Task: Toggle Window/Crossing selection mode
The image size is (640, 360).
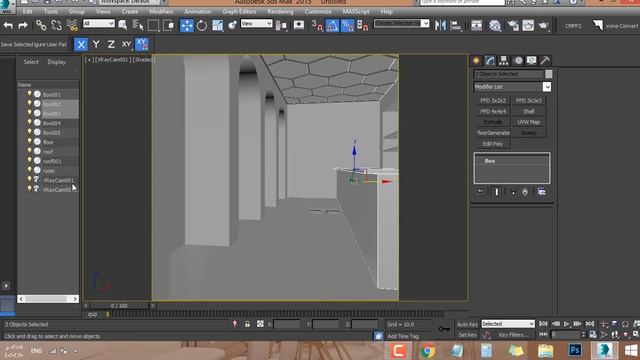Action: pyautogui.click(x=168, y=25)
